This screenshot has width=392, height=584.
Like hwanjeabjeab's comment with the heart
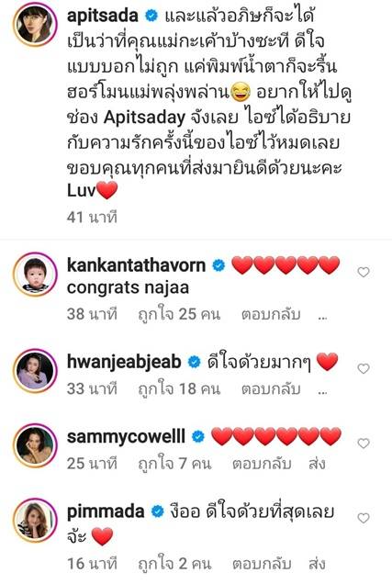(x=364, y=369)
